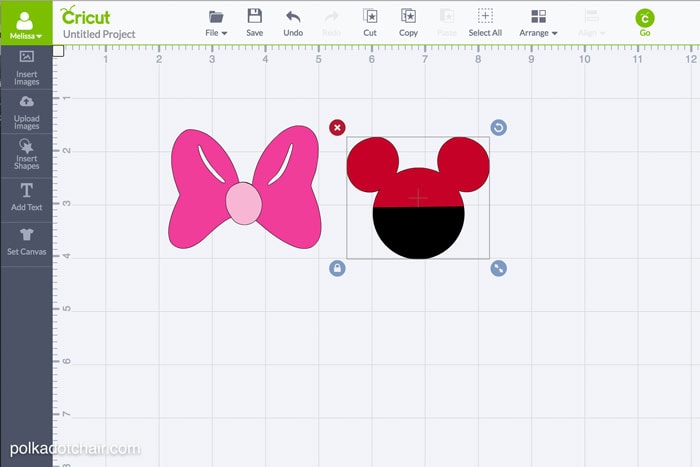Undo the last action

tap(293, 21)
